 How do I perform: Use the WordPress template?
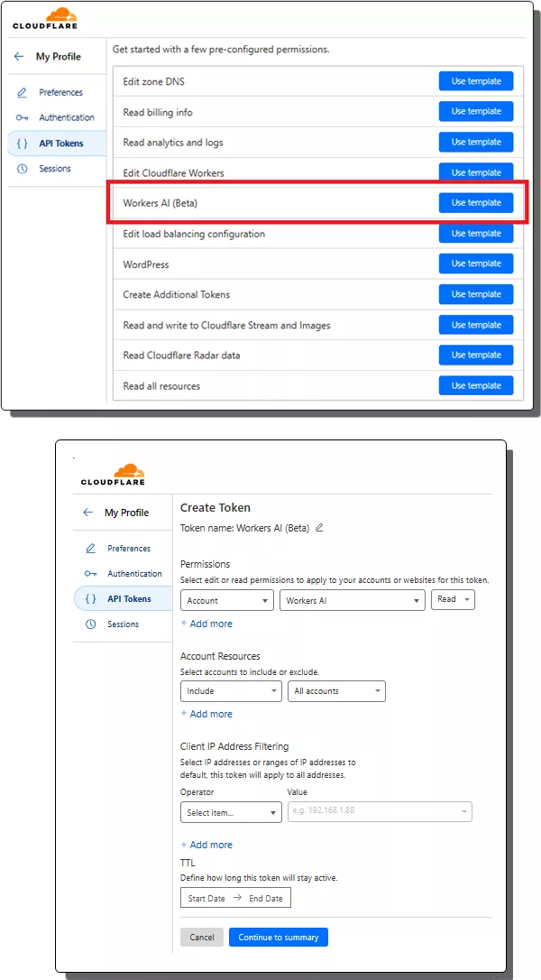tap(476, 263)
